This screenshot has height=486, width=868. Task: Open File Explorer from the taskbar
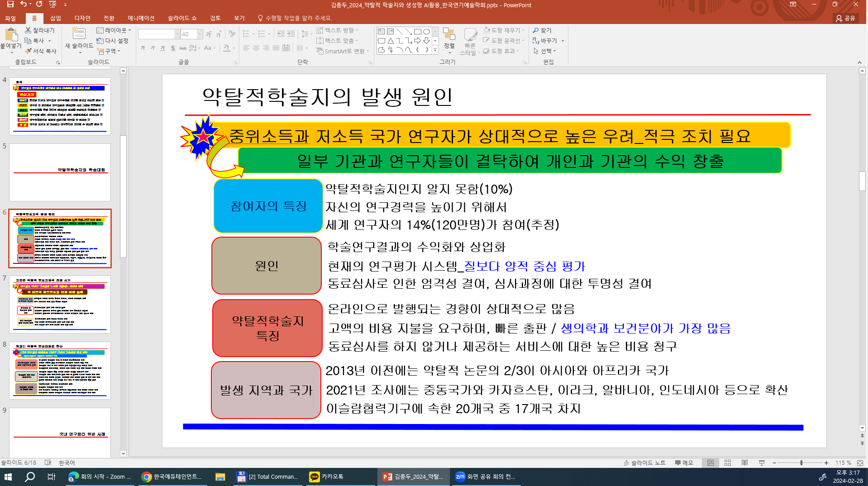pos(220,476)
